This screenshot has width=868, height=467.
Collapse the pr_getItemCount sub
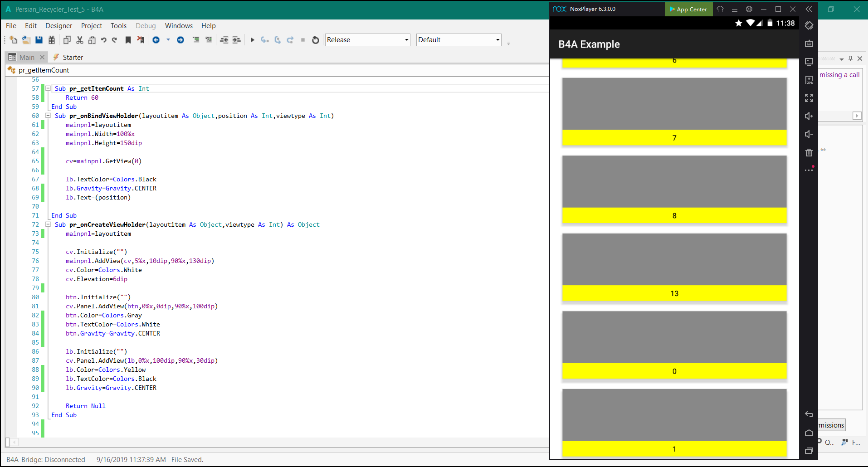(48, 88)
